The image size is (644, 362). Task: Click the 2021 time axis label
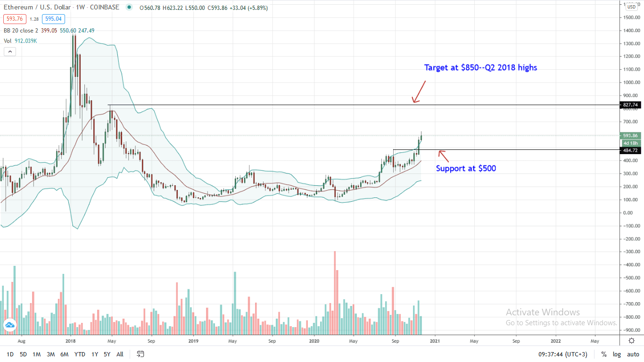coord(435,340)
